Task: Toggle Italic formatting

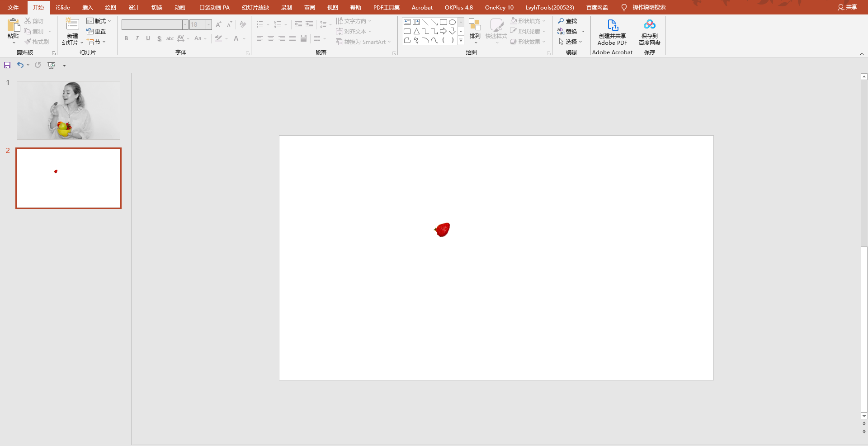Action: click(x=137, y=38)
